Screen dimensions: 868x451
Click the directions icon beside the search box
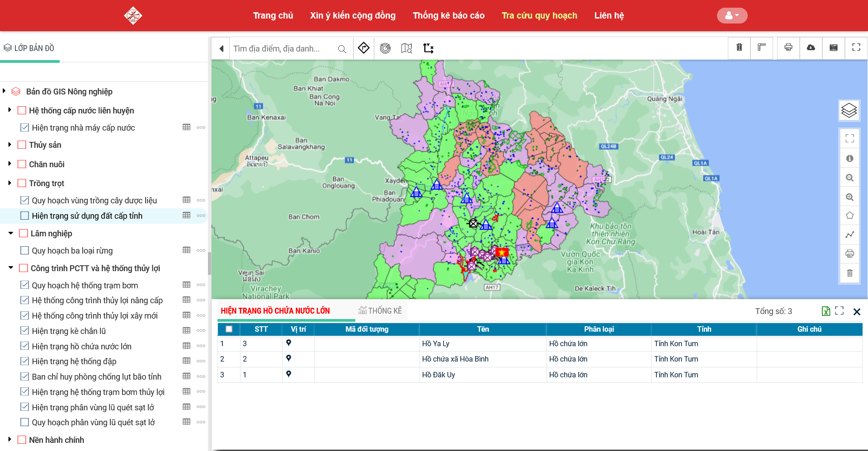tap(363, 48)
